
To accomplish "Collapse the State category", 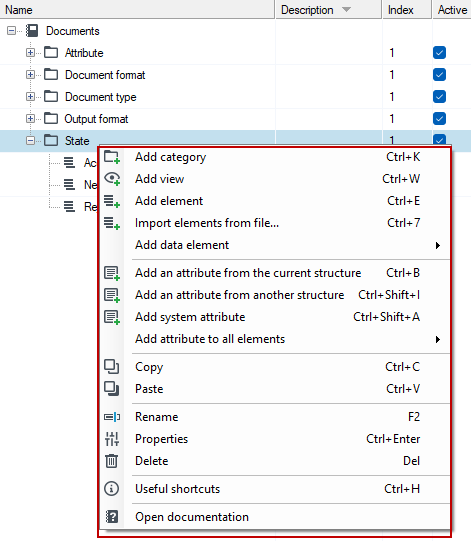I will (30, 140).
